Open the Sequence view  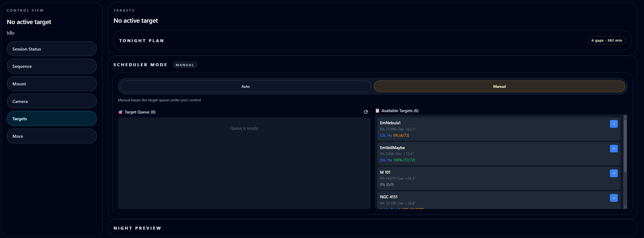[x=52, y=66]
